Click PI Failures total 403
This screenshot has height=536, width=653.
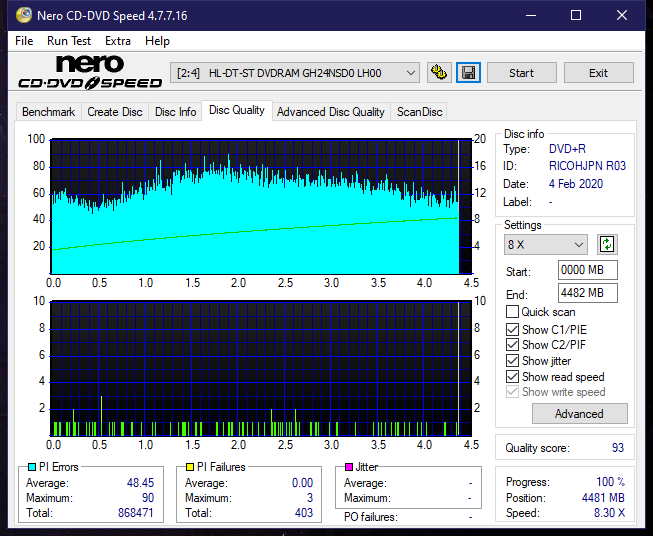coord(304,513)
